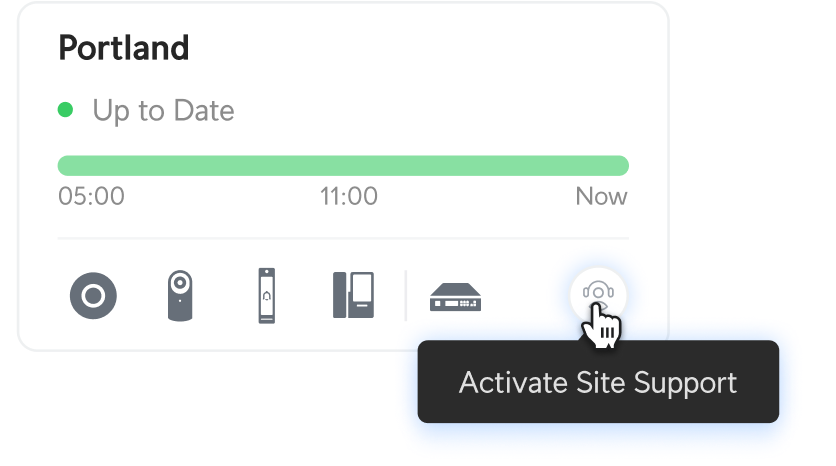Select the 11:00 timeline label
Screen dimensions: 836x466
[x=349, y=196]
